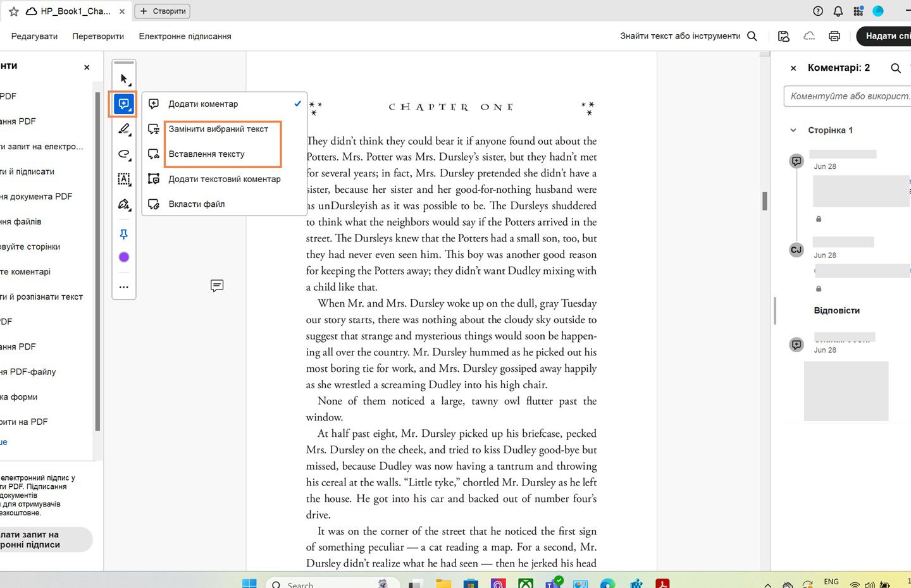Click the "ня документа PDF" item in the left panel
911x588 pixels.
[x=36, y=197]
